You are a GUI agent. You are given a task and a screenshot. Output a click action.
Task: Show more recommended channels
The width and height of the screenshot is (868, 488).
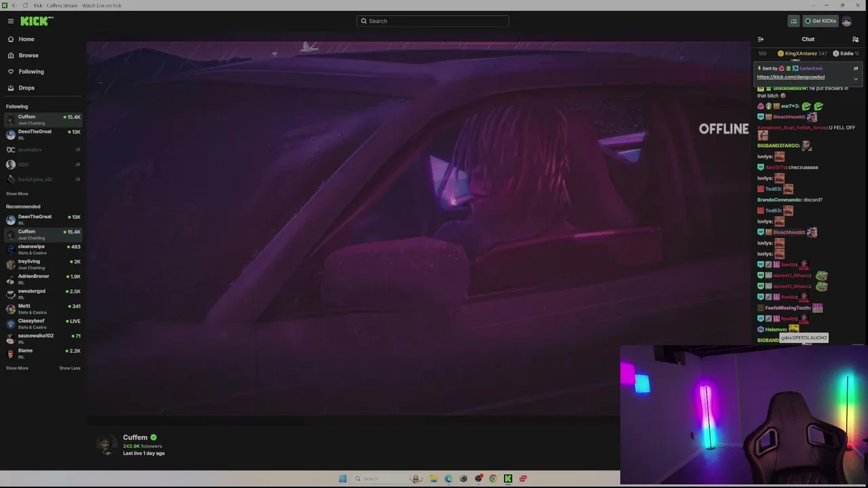17,368
